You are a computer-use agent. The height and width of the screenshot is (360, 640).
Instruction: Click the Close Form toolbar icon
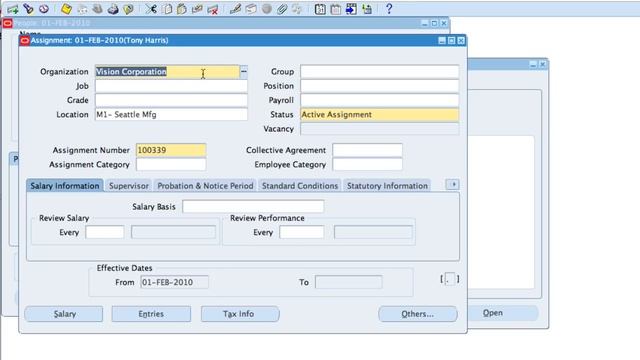[x=128, y=9]
